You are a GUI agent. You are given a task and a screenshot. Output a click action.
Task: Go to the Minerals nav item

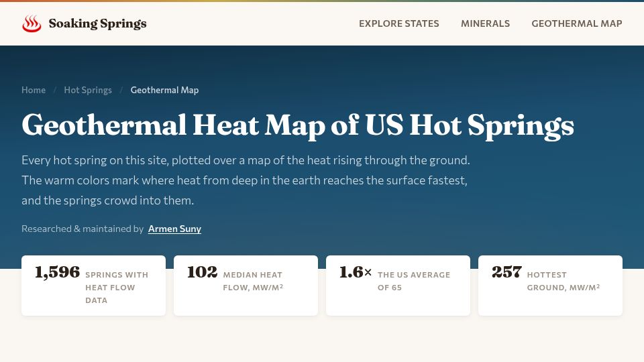coord(485,24)
